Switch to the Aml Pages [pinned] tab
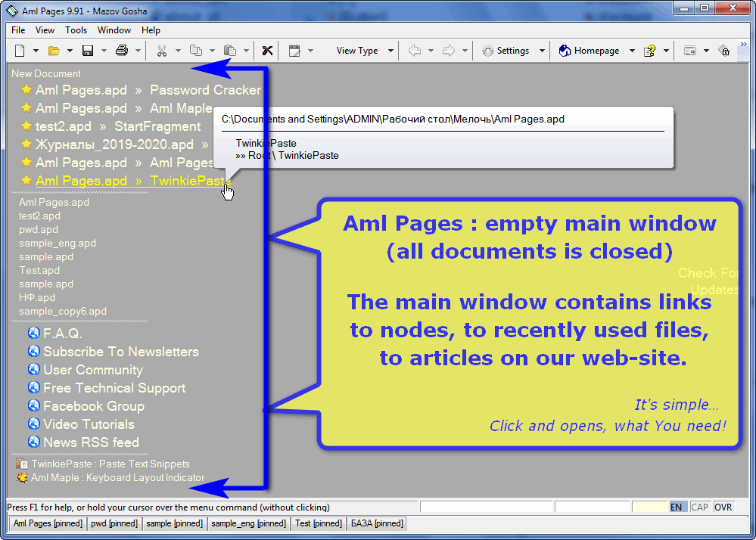756x540 pixels. pos(48,523)
